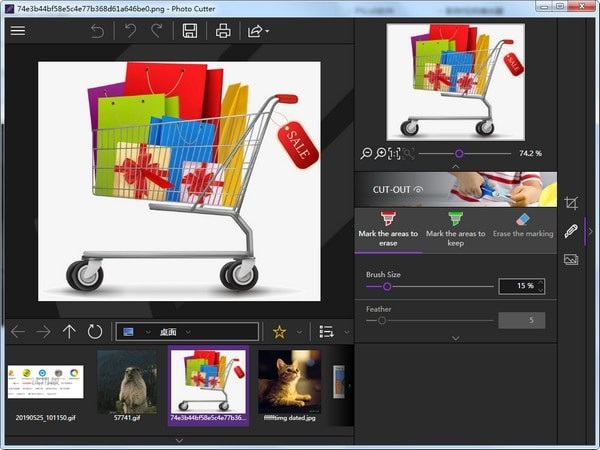The image size is (600, 450).
Task: Select the crop tool in sidebar
Action: [571, 203]
